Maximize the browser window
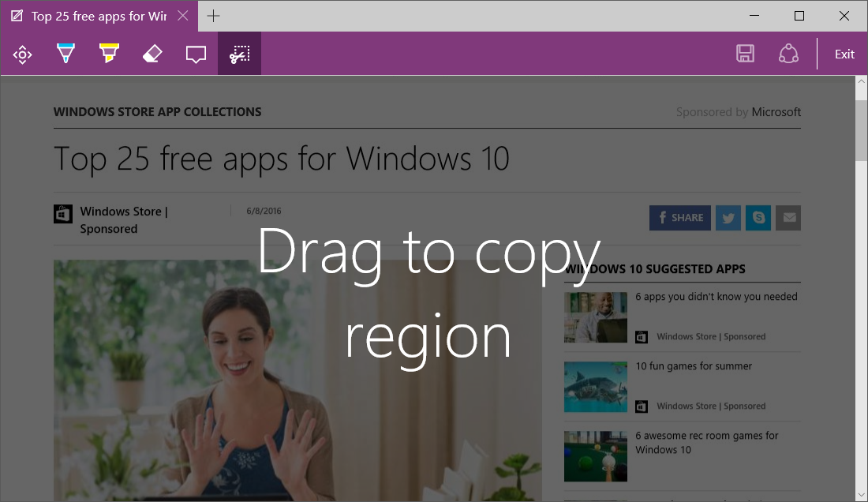868x502 pixels. (x=799, y=16)
